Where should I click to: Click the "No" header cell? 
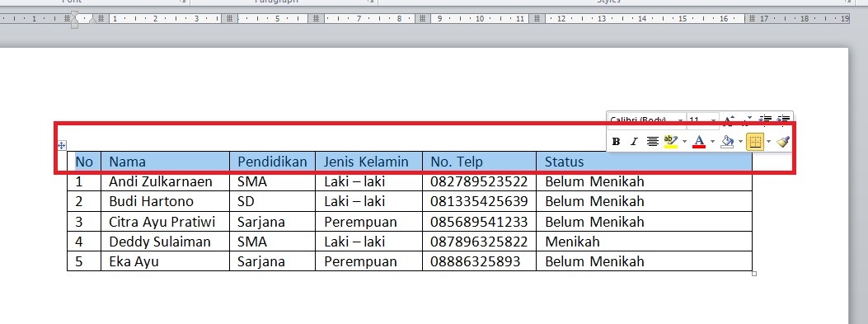(x=84, y=161)
